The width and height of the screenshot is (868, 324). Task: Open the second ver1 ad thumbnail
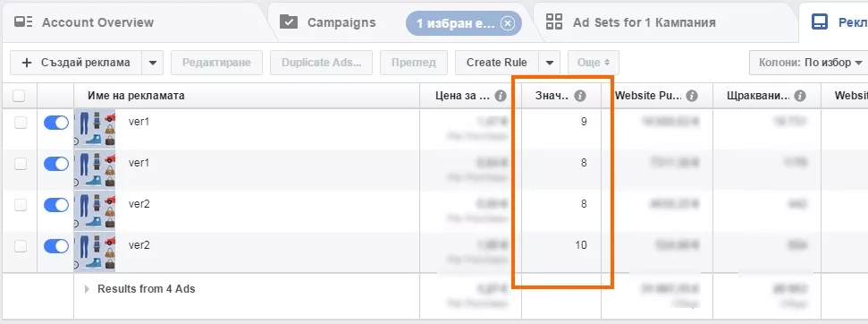95,170
